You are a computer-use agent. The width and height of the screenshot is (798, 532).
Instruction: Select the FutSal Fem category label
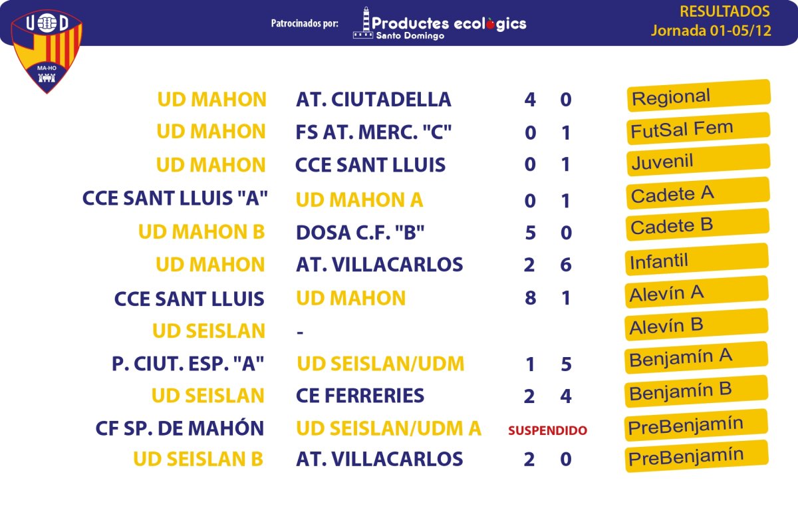(698, 128)
